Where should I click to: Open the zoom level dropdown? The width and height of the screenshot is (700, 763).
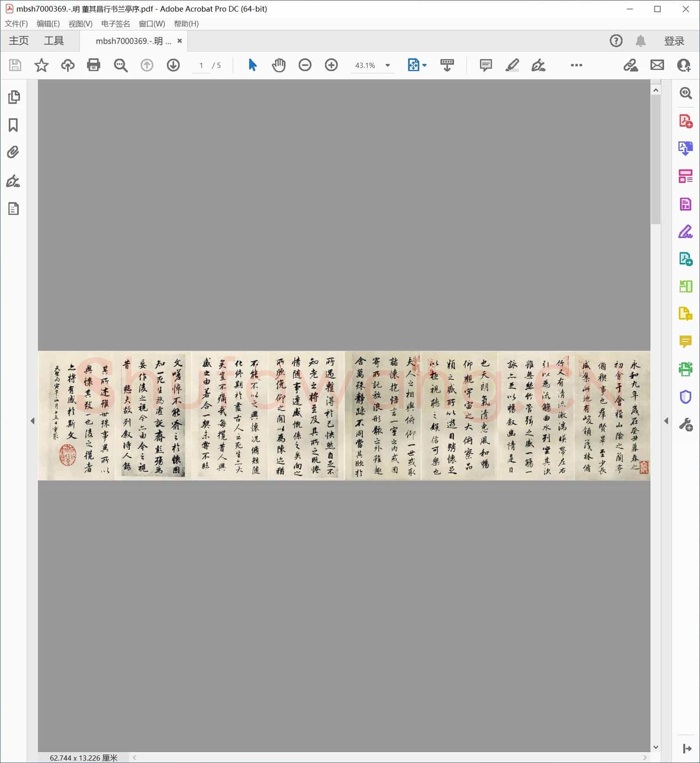(388, 65)
